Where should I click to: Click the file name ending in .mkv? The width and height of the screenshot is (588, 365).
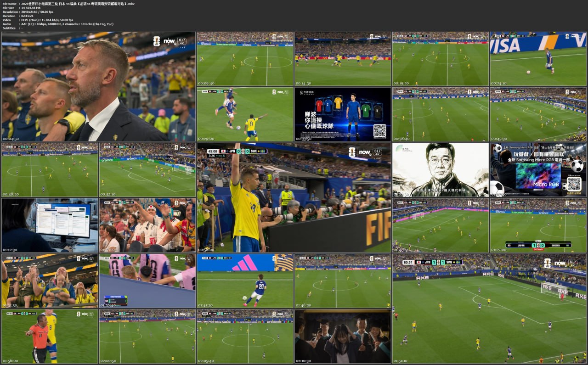[78, 4]
